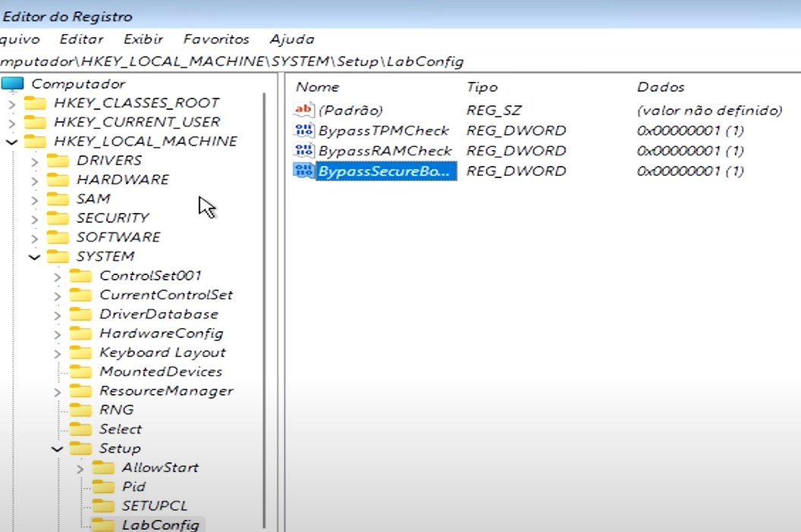Click the SAM folder icon
Image resolution: width=801 pixels, height=532 pixels.
(x=58, y=199)
